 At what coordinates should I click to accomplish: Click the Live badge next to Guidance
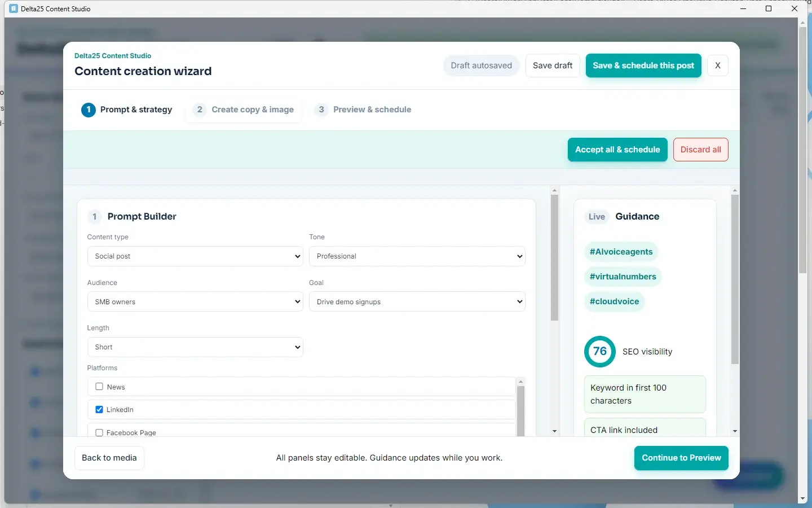coord(597,217)
